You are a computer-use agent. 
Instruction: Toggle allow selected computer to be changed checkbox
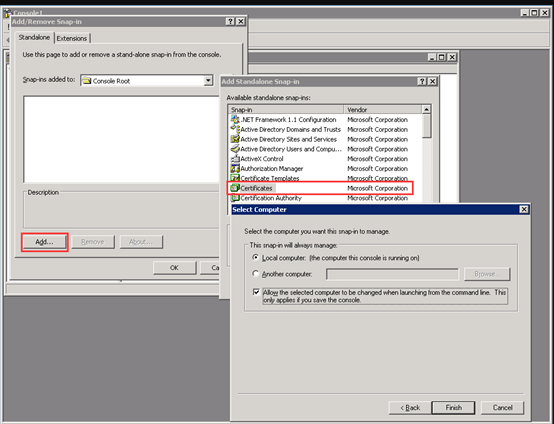tap(256, 292)
